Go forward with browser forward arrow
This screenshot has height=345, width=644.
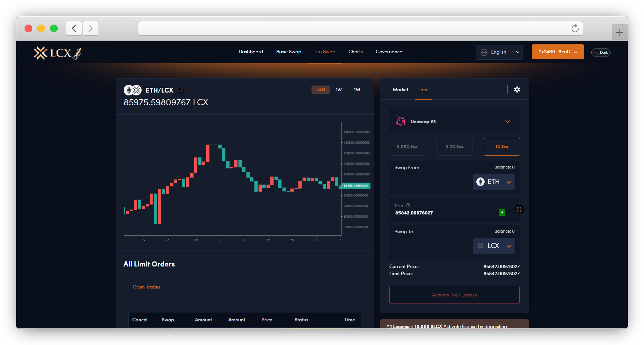pos(91,28)
